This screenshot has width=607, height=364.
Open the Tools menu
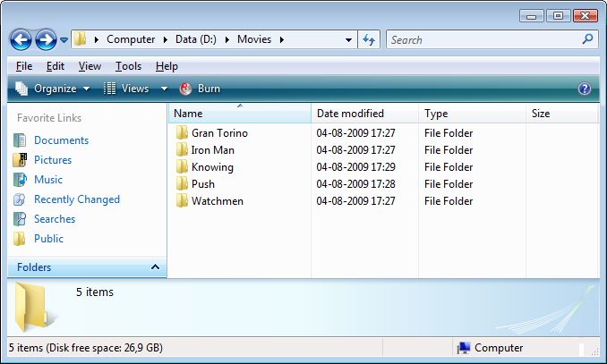(x=128, y=66)
